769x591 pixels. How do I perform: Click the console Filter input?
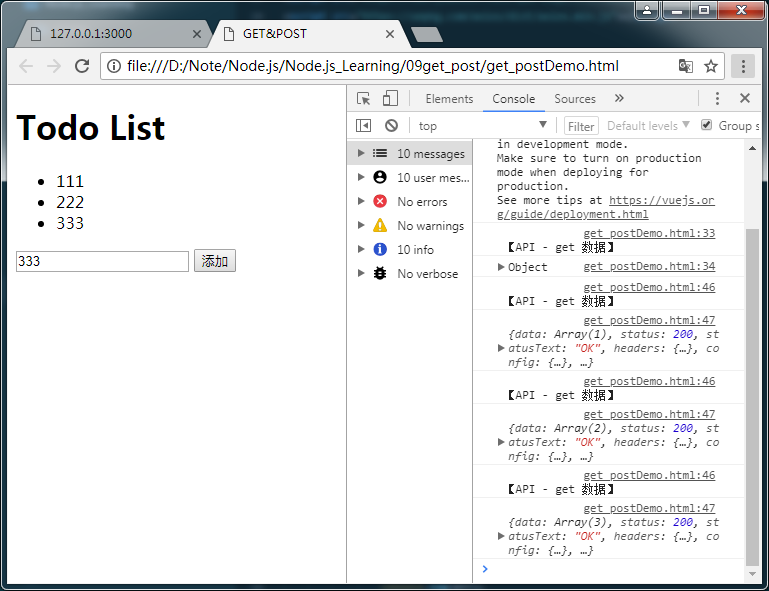coord(581,126)
